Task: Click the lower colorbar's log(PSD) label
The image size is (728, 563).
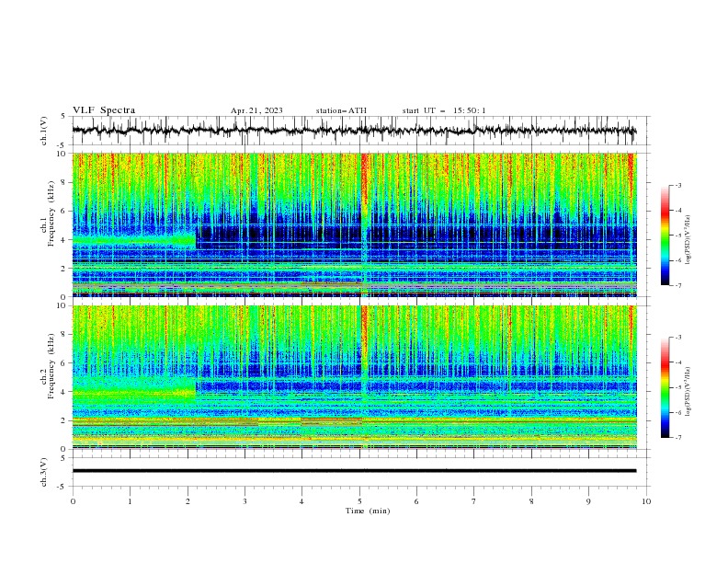Action: coord(688,392)
